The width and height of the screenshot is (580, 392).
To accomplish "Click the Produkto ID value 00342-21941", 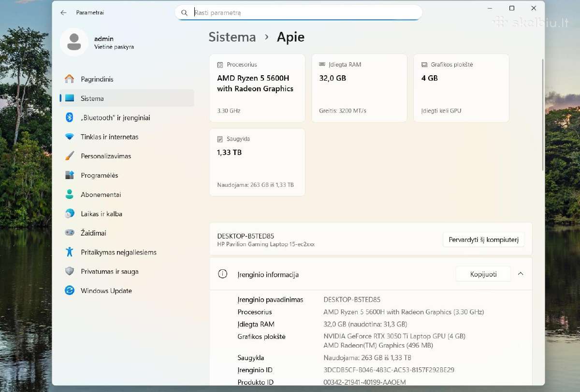I will 364,382.
